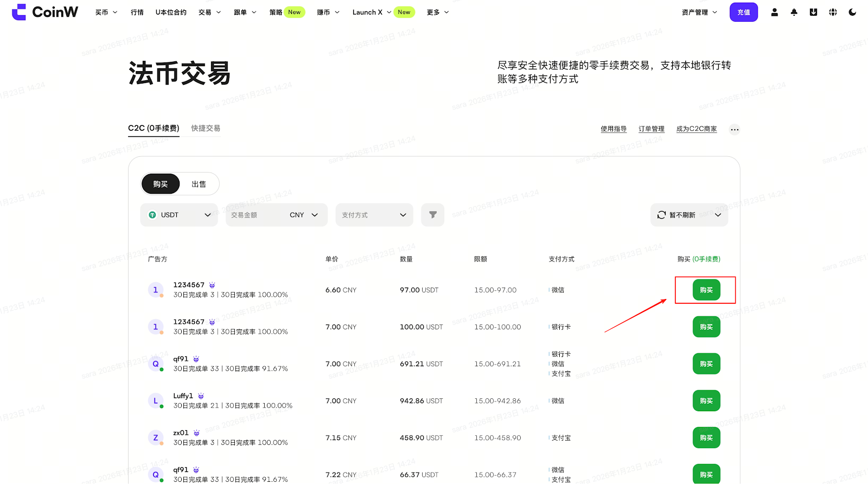The width and height of the screenshot is (868, 484).
Task: Expand the USDT coin dropdown
Action: tap(179, 215)
